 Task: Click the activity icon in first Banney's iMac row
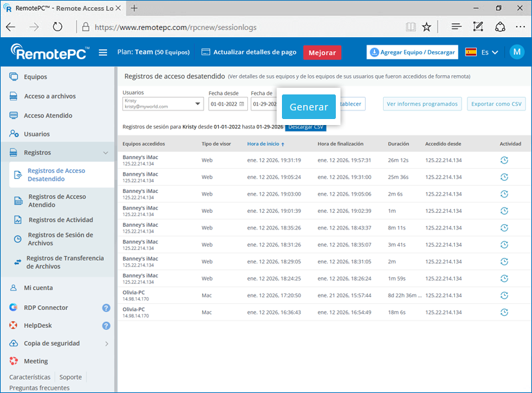504,160
